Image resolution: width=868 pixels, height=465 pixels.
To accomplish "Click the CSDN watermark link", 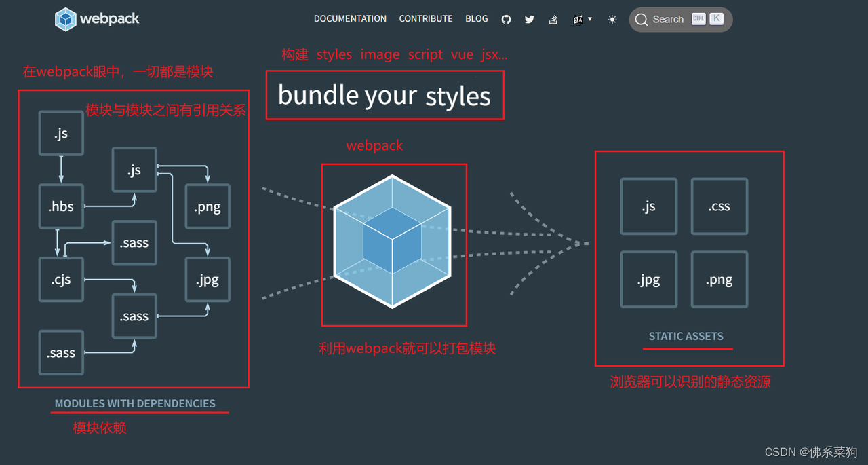I will coord(810,451).
